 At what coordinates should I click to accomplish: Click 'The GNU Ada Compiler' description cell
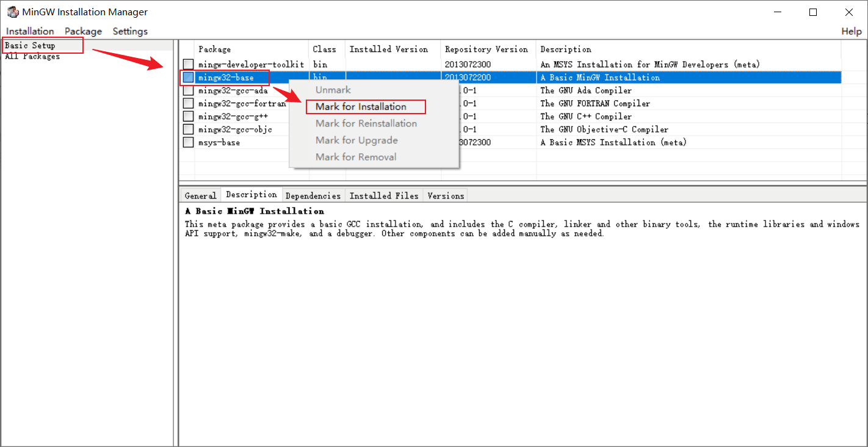tap(586, 90)
